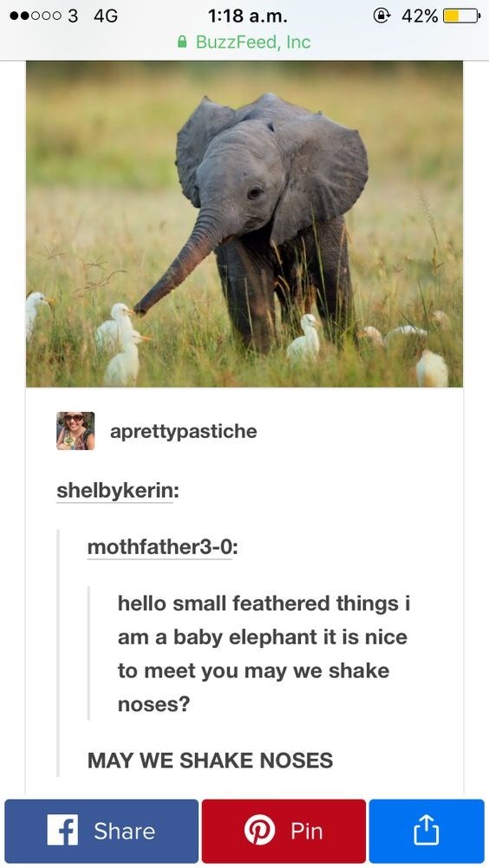Screen dimensions: 489x868
Task: Tap the BuzzFeed, Inc address bar
Action: coord(244,42)
